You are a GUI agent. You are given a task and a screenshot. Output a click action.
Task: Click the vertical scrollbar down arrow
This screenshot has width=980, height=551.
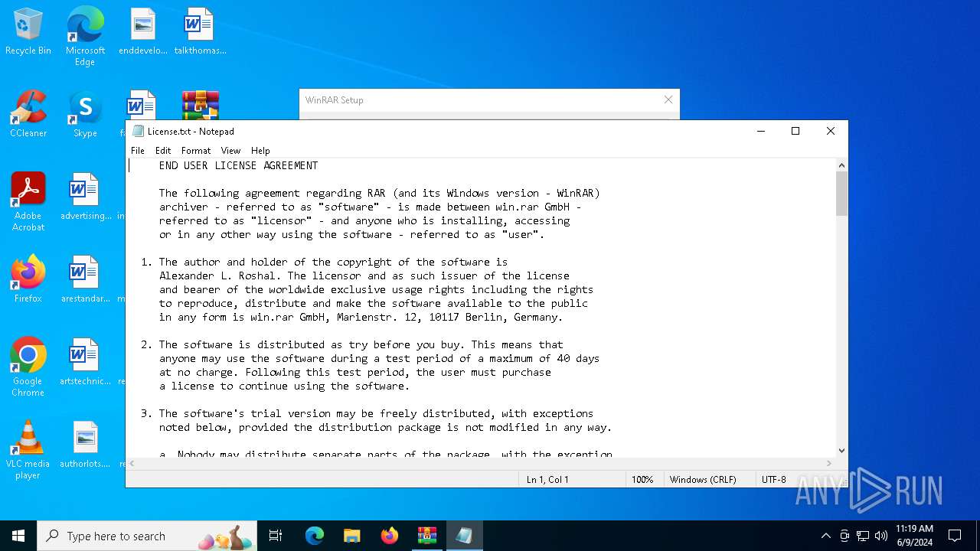(841, 451)
